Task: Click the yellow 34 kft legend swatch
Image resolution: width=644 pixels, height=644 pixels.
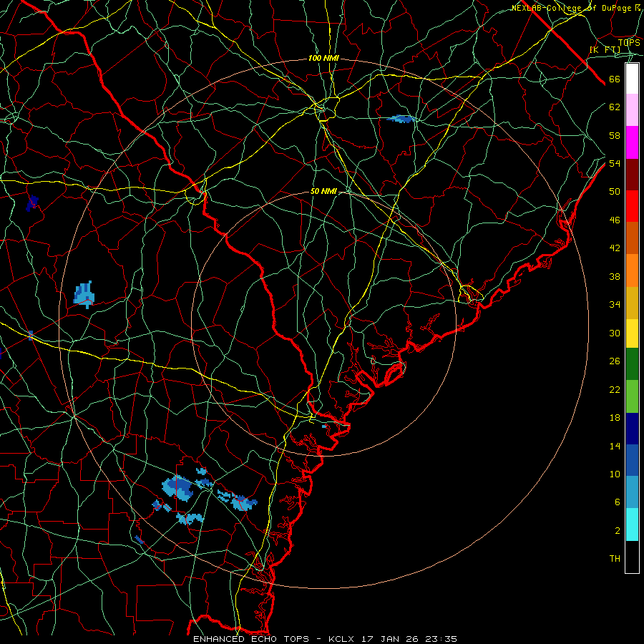Action: pyautogui.click(x=632, y=303)
